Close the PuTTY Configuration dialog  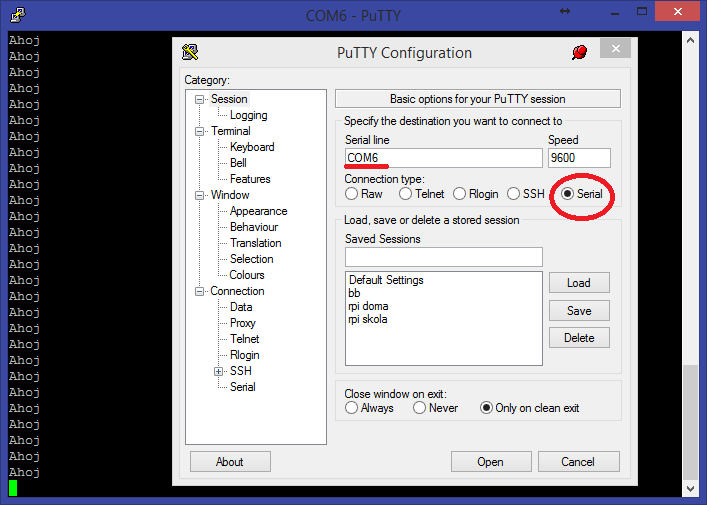(615, 48)
